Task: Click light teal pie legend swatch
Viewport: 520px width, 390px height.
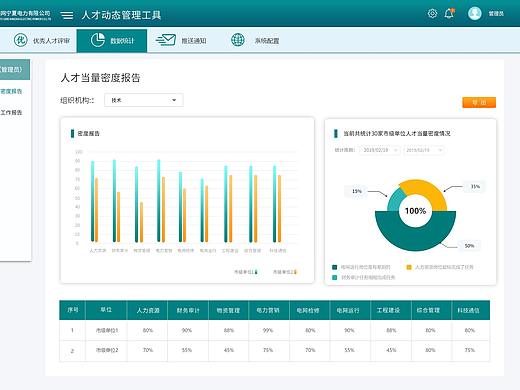Action: pos(335,277)
